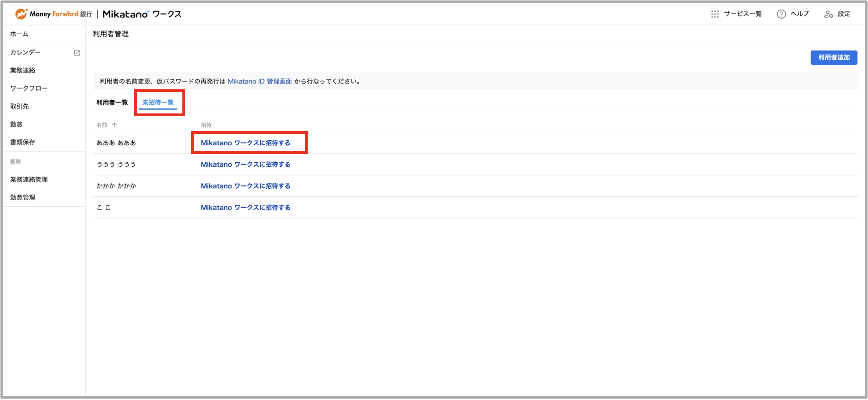Open 書類保存 in the sidebar
Image resolution: width=868 pixels, height=400 pixels.
pos(23,142)
